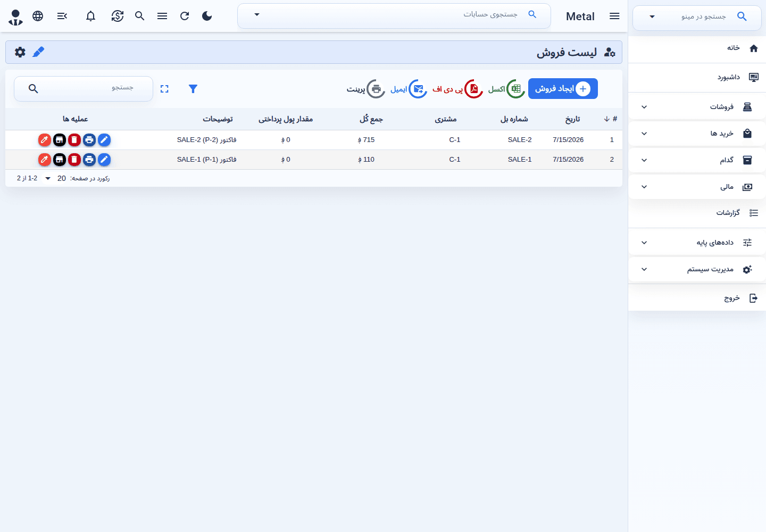Viewport: 766px width, 532px height.
Task: Print the SALE-2 invoice row
Action: click(x=89, y=140)
